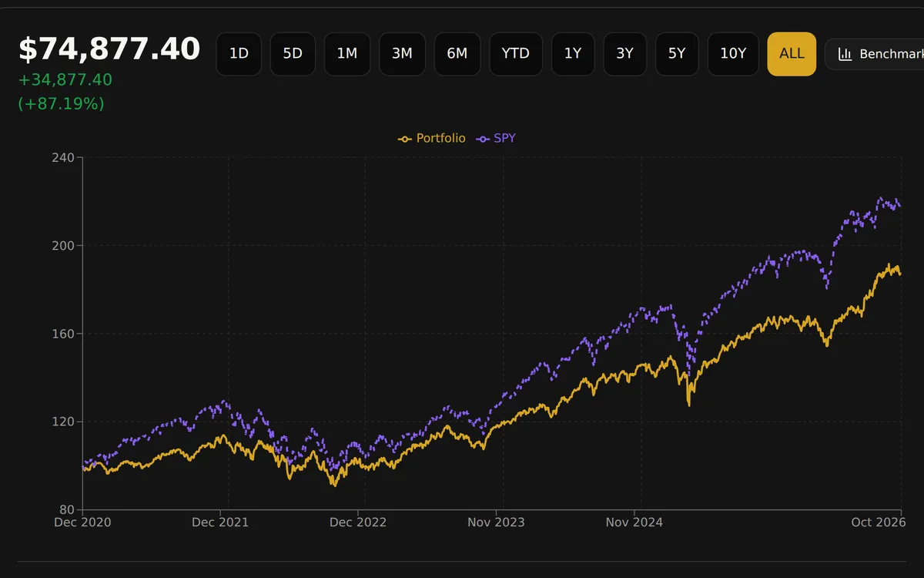The image size is (924, 578).
Task: Toggle the SPY series in legend
Action: [496, 139]
